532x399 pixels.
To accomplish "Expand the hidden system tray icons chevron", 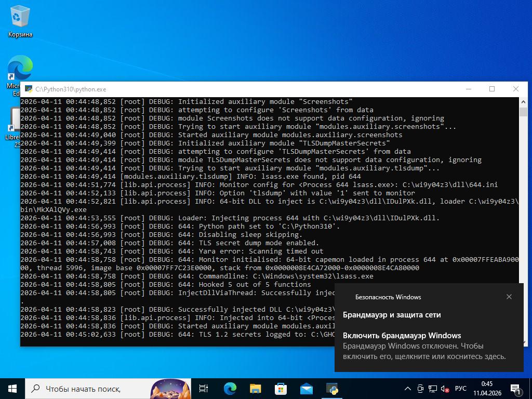I will (x=408, y=389).
